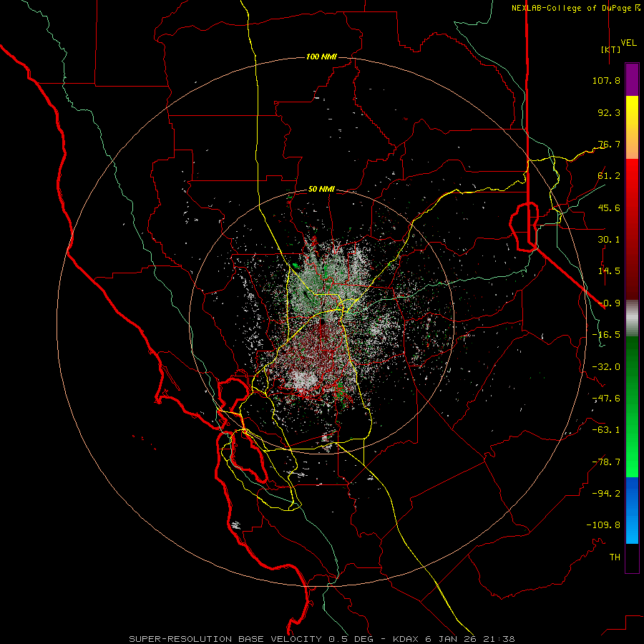Click the thick red Lake Tahoe outline
644x644 pixels.
[x=524, y=226]
